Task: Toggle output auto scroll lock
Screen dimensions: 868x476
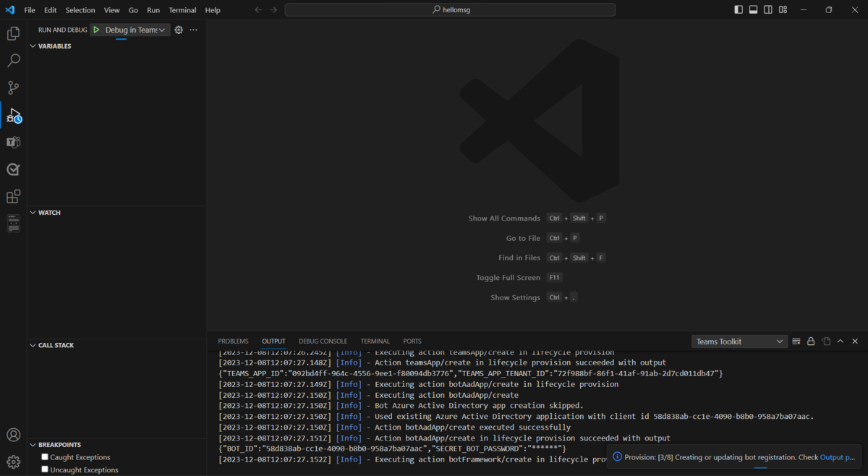Action: (811, 341)
